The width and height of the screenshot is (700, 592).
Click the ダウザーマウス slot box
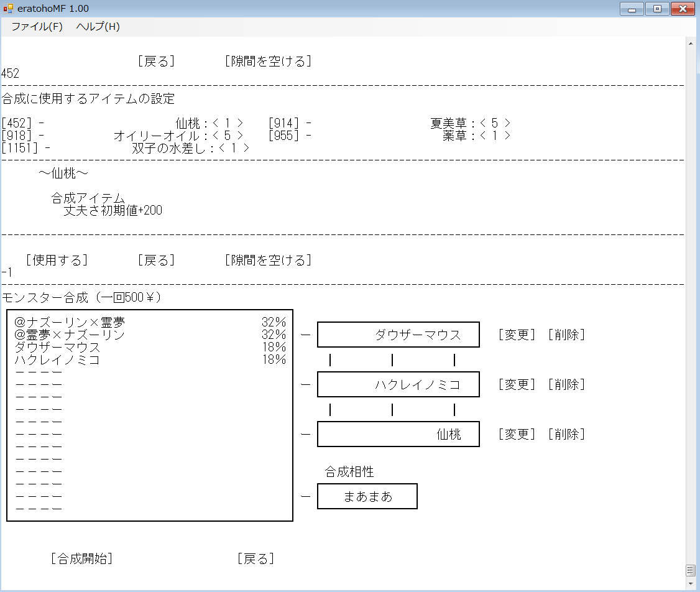point(398,335)
